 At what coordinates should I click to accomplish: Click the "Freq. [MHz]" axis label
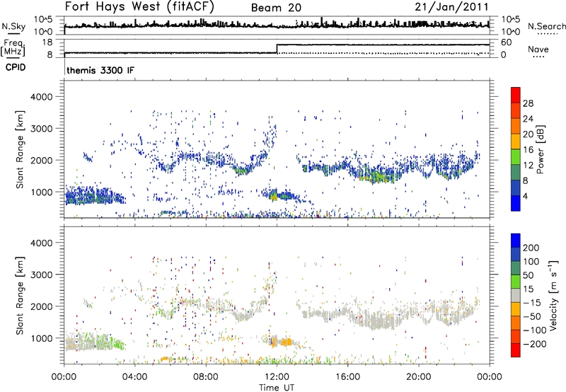click(13, 47)
